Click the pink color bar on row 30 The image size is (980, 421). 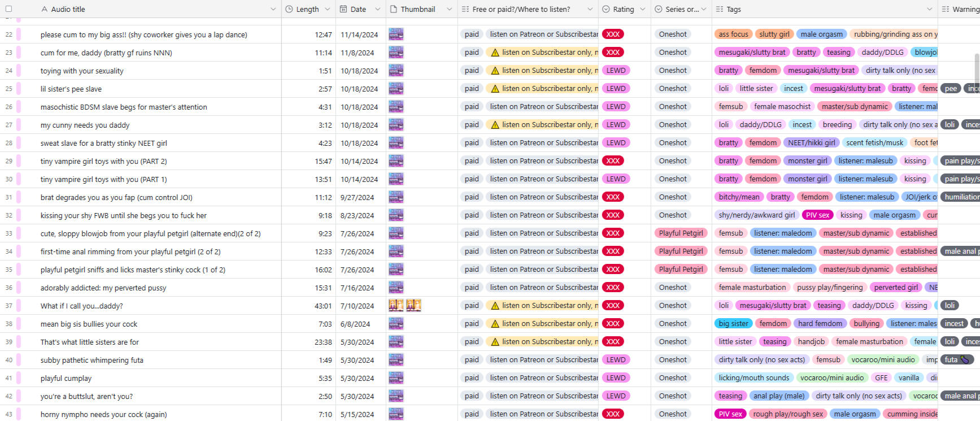(19, 179)
